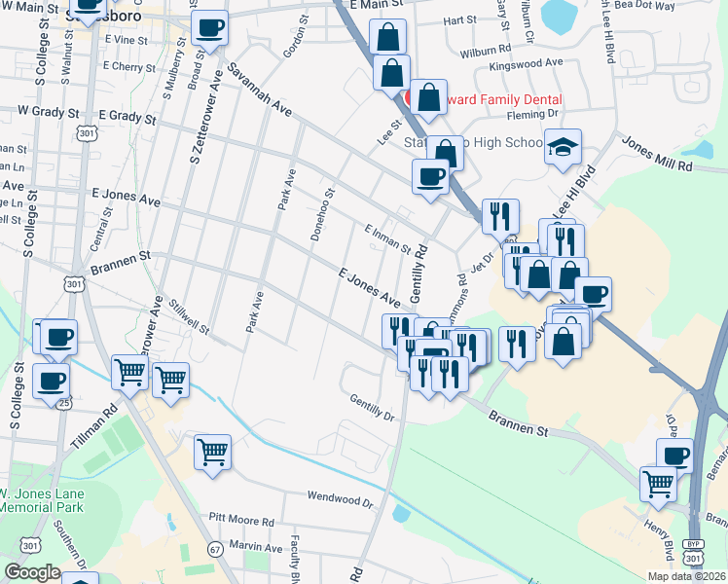The image size is (728, 584).
Task: Click the rightmost restaurant marker at Gentilly Rd and Brannen St
Action: [x=450, y=375]
